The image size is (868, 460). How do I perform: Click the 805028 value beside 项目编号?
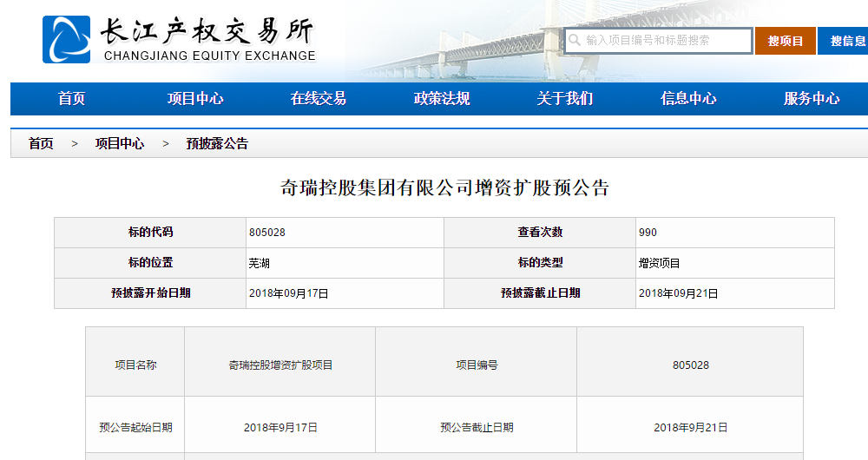tap(690, 365)
